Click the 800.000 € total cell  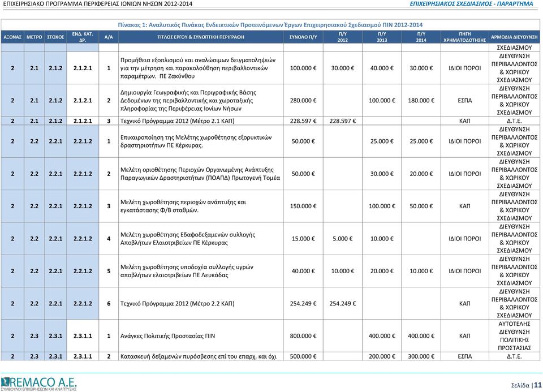pos(303,336)
